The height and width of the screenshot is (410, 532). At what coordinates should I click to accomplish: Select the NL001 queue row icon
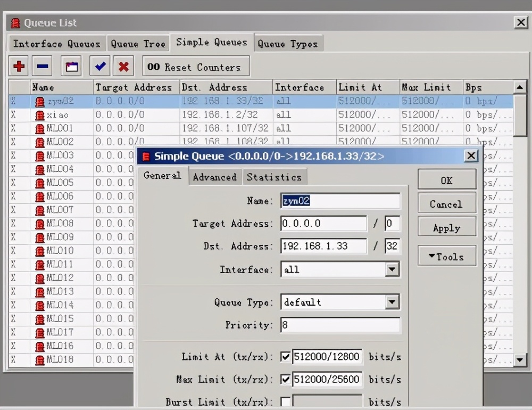[39, 128]
